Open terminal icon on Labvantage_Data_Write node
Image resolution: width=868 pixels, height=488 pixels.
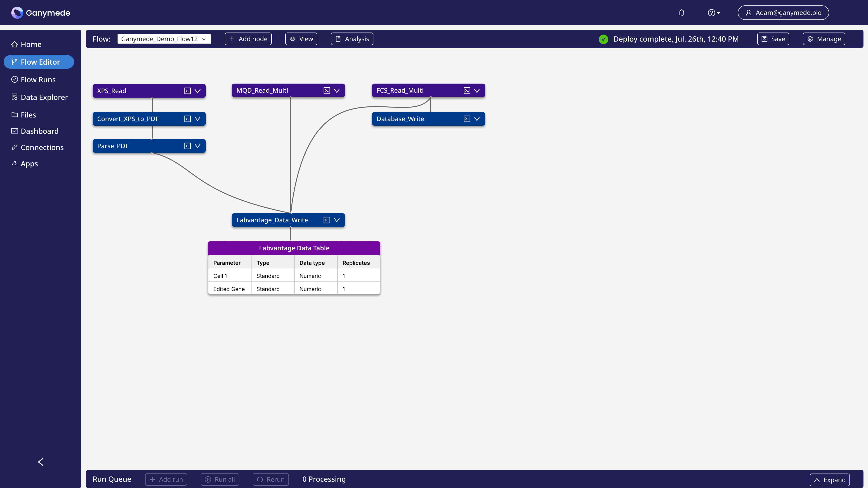pos(326,220)
